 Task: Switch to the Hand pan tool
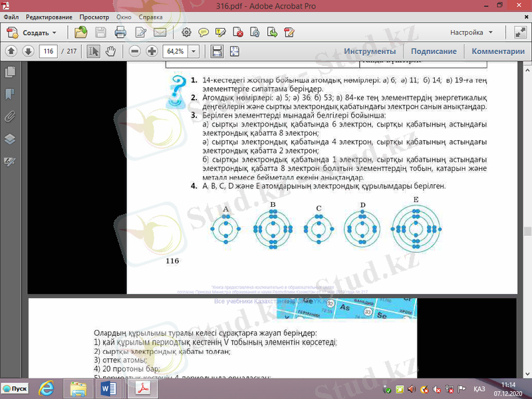coord(110,51)
